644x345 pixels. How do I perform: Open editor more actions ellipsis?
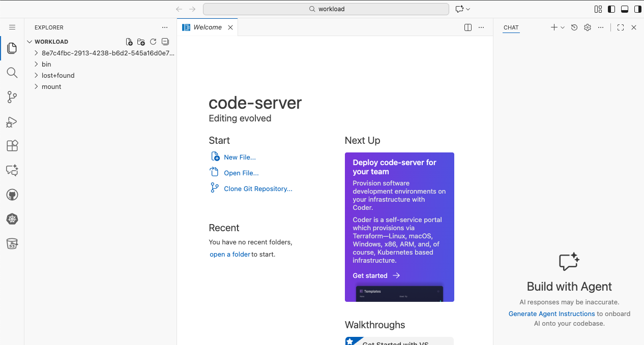click(x=481, y=27)
